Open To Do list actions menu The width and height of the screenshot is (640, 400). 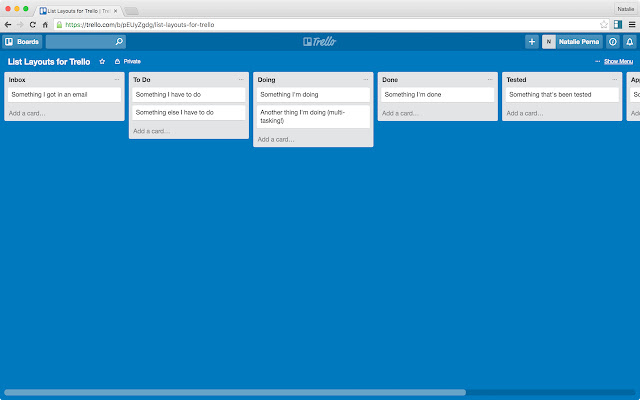tap(241, 80)
